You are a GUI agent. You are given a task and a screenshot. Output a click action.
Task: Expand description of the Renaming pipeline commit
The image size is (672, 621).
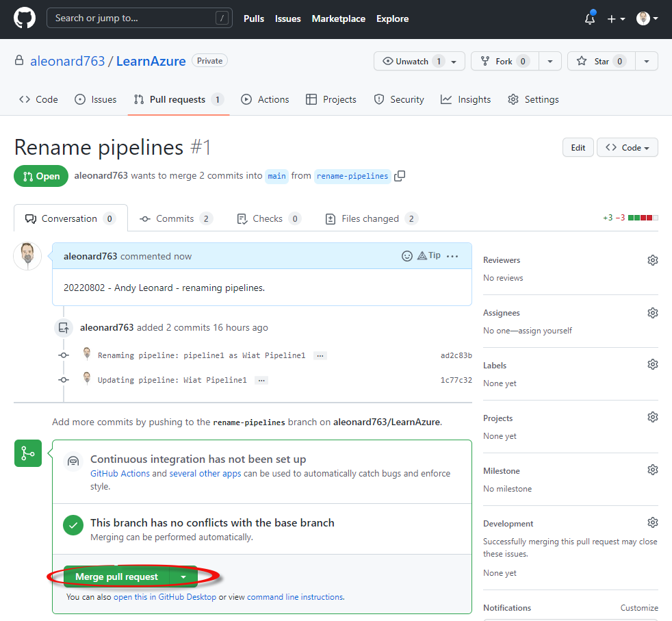[320, 355]
